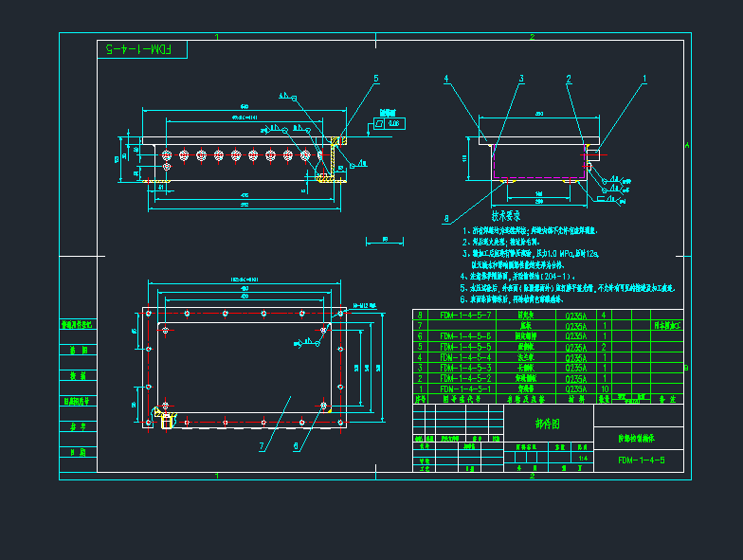This screenshot has width=743, height=560.
Task: Select balloon number 3 above side view
Action: 520,79
